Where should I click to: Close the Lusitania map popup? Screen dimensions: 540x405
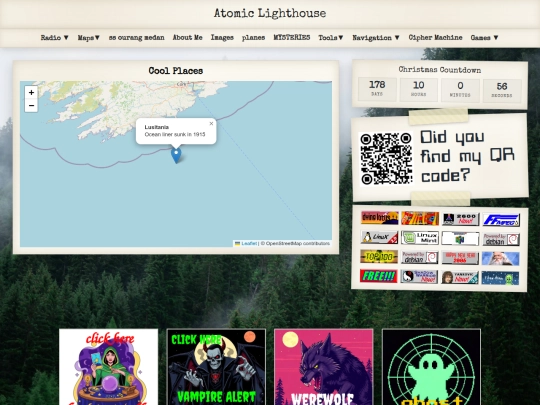point(211,124)
